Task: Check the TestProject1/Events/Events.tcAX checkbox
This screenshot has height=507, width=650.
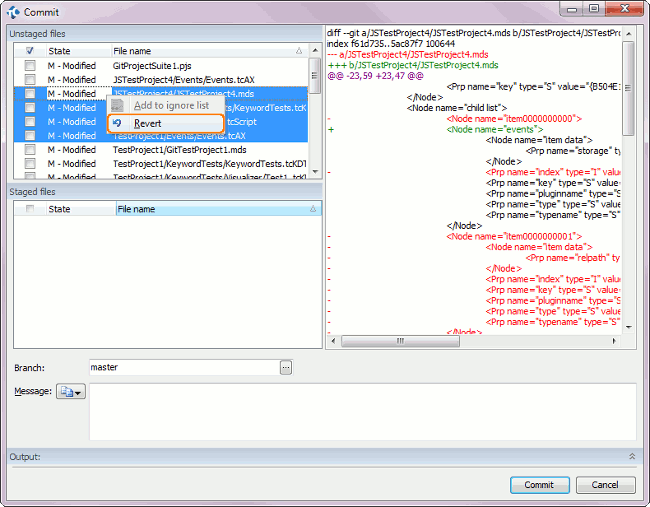Action: pos(30,136)
